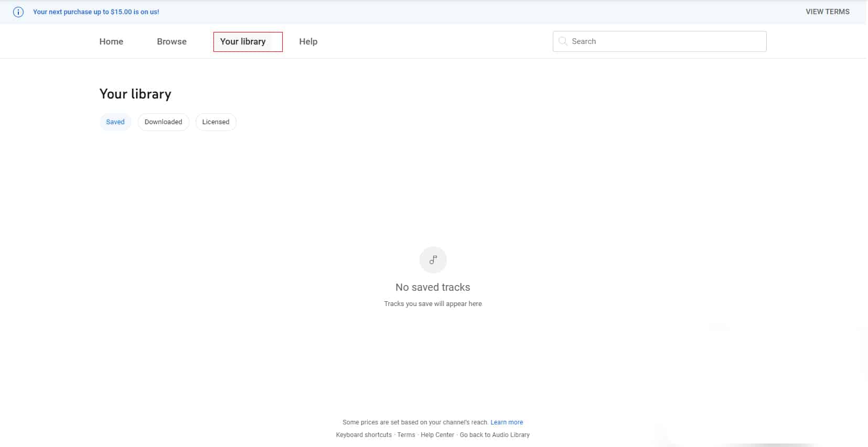Switch to the Downloaded filter chip

[163, 122]
